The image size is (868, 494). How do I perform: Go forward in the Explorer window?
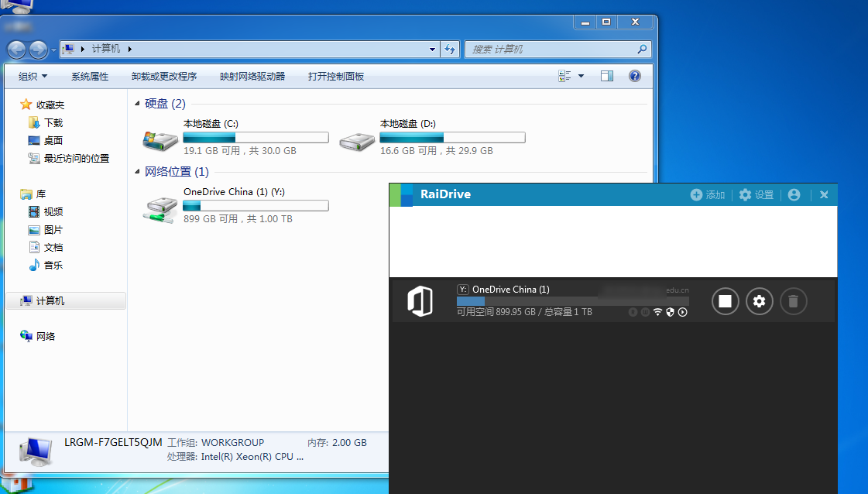pos(38,50)
